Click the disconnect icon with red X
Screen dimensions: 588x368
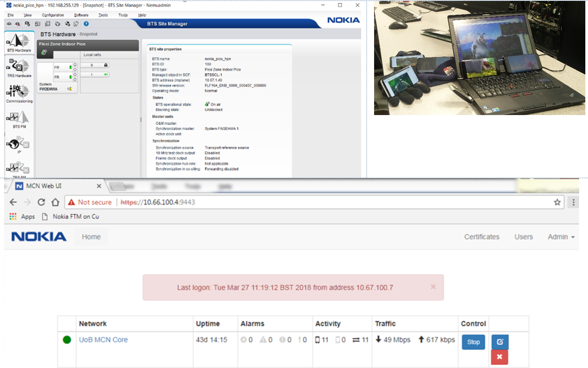pyautogui.click(x=17, y=24)
